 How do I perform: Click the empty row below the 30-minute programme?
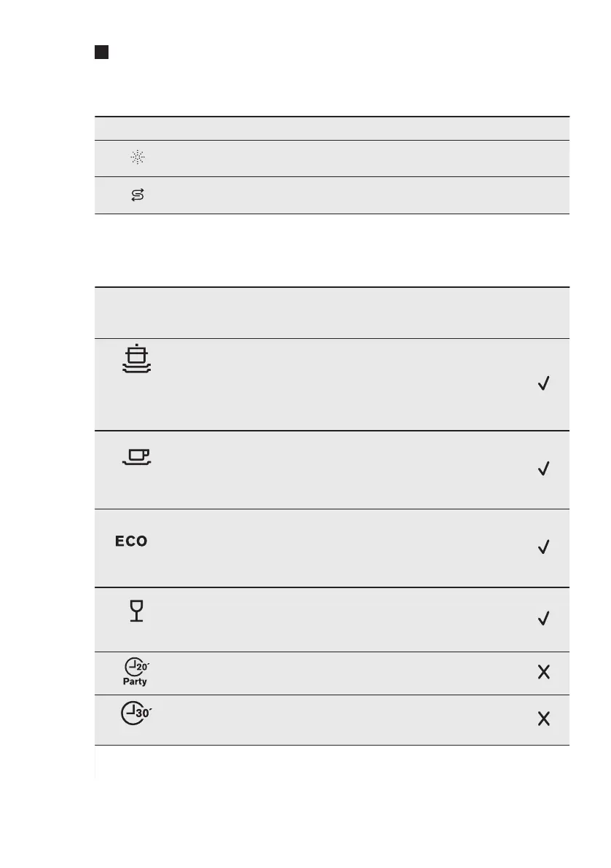331,762
